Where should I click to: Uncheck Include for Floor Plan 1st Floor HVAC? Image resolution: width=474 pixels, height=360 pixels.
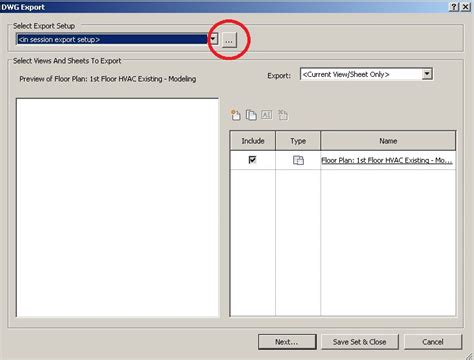[x=252, y=160]
